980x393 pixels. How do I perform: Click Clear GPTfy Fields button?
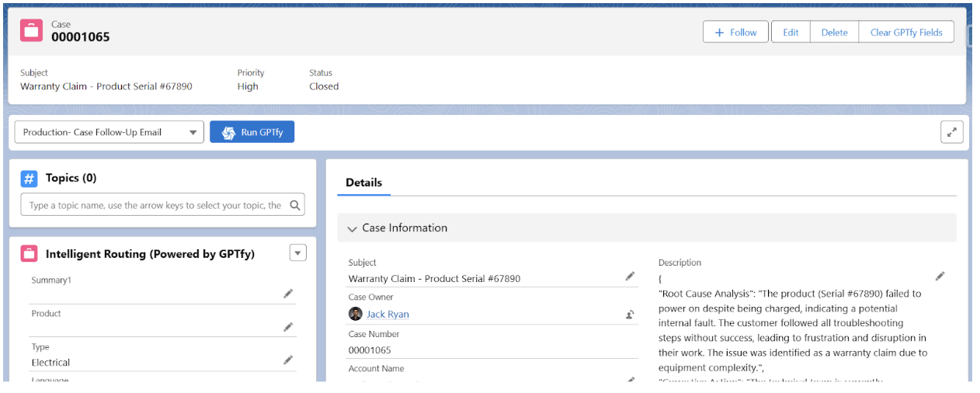click(906, 32)
